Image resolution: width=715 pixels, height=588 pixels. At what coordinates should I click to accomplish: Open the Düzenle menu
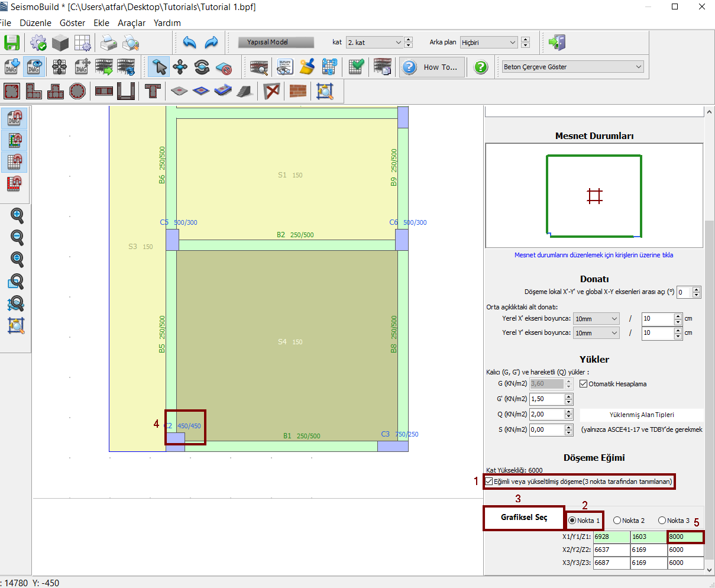click(x=35, y=23)
